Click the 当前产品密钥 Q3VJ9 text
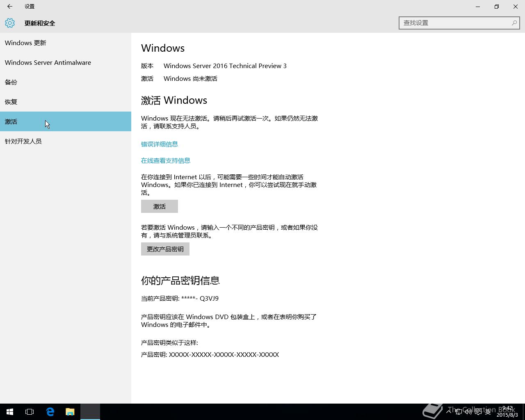This screenshot has height=420, width=525. pyautogui.click(x=180, y=298)
